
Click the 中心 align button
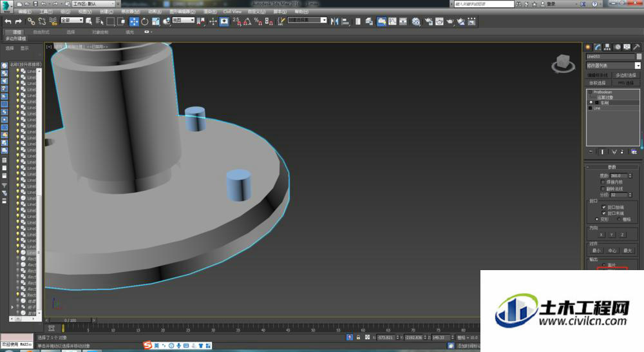point(612,250)
